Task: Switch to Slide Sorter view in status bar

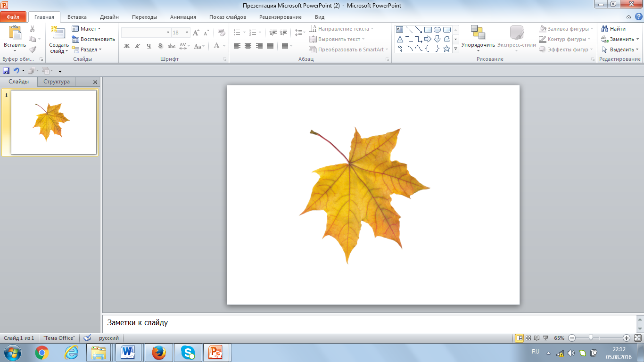Action: click(528, 338)
